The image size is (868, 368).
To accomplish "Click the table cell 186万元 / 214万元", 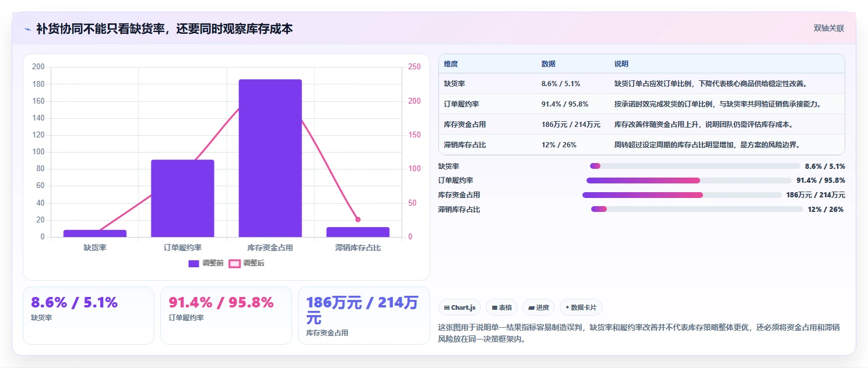I will [571, 125].
